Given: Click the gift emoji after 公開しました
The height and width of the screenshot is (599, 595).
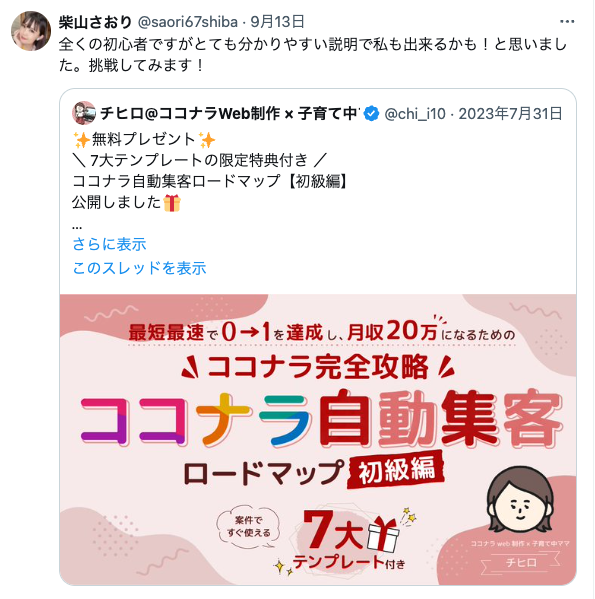Looking at the screenshot, I should click(x=172, y=203).
